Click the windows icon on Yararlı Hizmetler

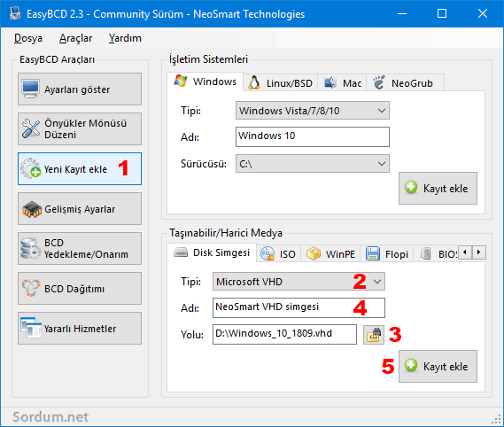pos(31,328)
